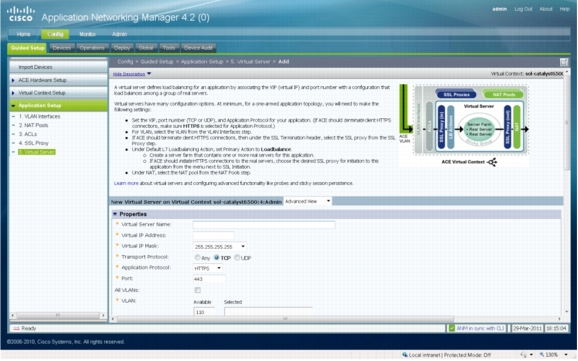
Task: Click the Log Out link
Action: click(x=523, y=9)
